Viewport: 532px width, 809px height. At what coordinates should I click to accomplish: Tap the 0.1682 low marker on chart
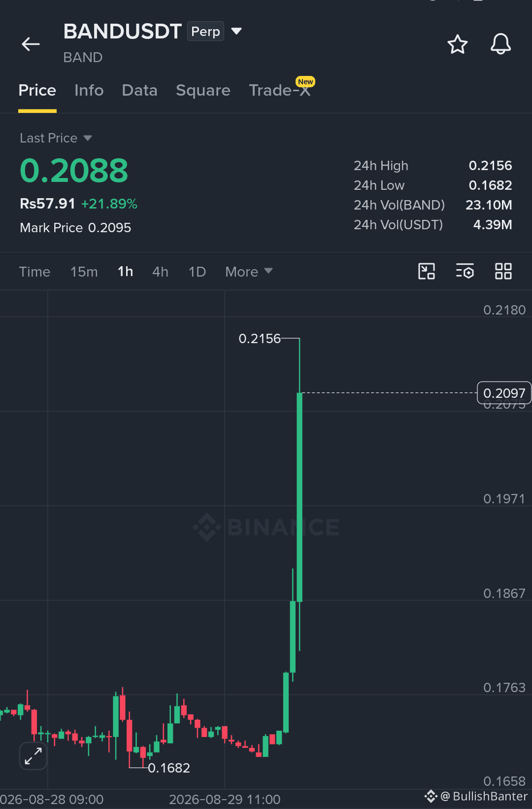pyautogui.click(x=169, y=768)
